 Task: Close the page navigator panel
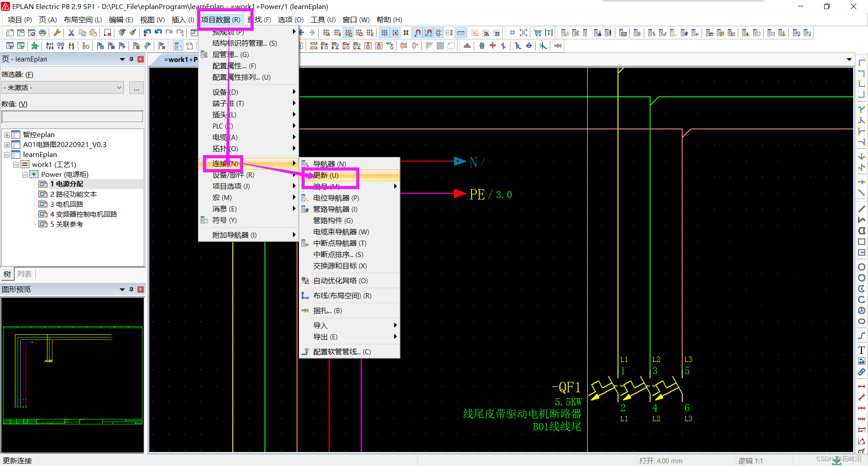141,59
